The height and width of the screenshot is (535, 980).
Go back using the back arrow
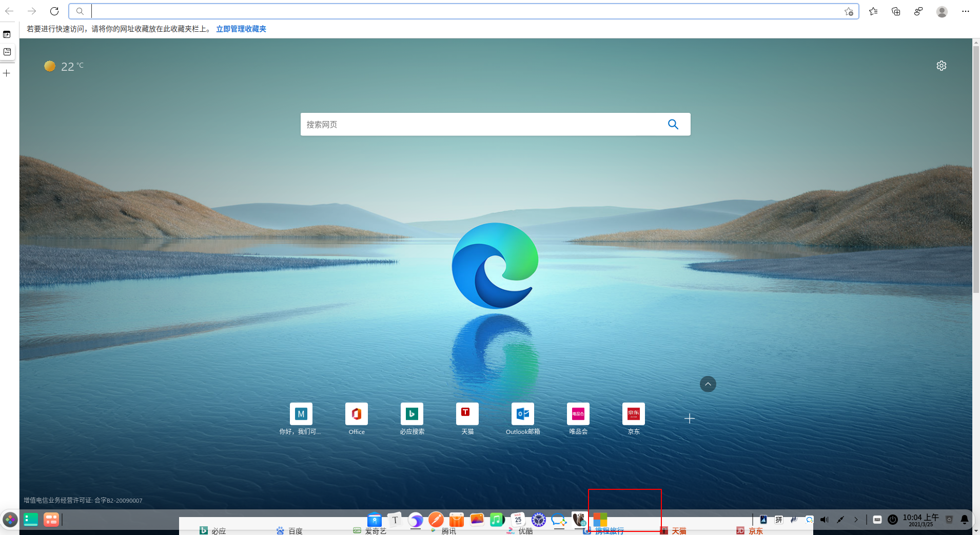[x=9, y=11]
